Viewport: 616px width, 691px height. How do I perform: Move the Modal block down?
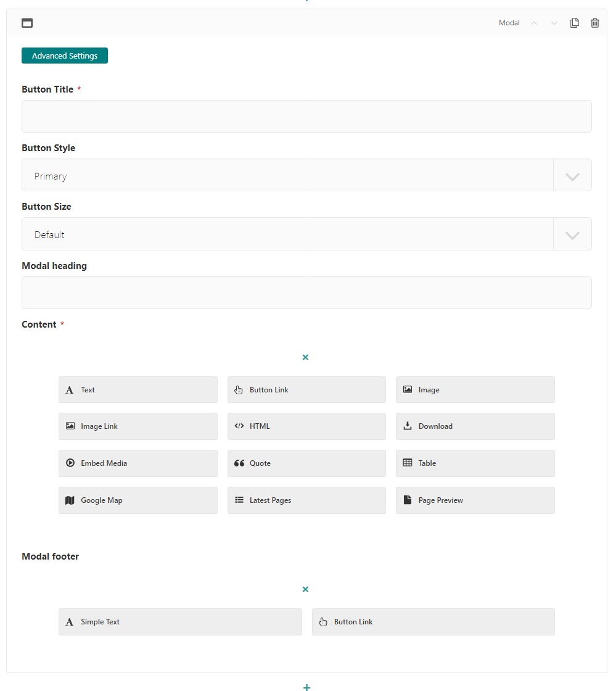click(x=554, y=23)
